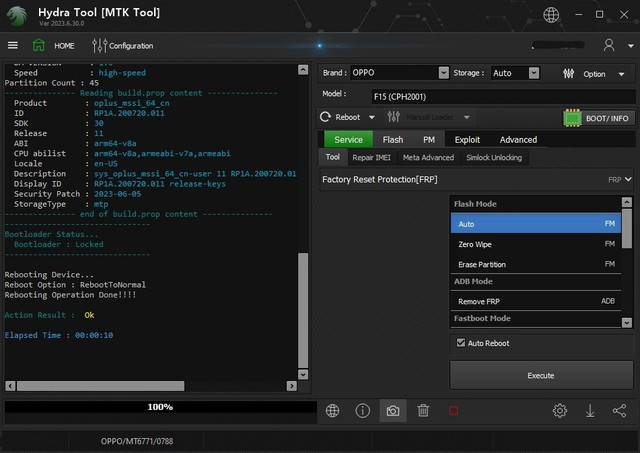
Task: Click the Manual Loader sliders icon
Action: 393,117
